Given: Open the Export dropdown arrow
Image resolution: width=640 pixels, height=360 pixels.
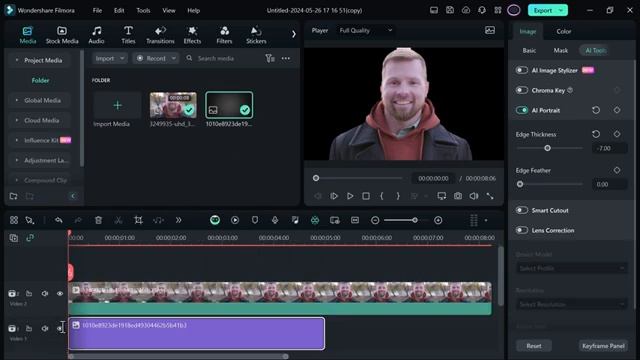Looking at the screenshot, I should [561, 11].
